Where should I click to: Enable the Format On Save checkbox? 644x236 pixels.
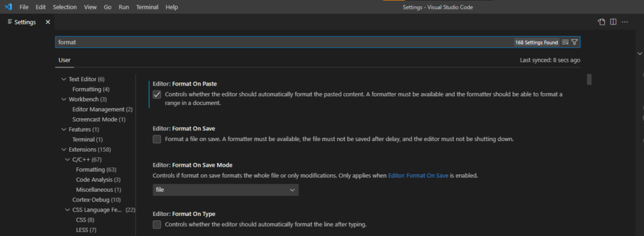click(x=157, y=139)
